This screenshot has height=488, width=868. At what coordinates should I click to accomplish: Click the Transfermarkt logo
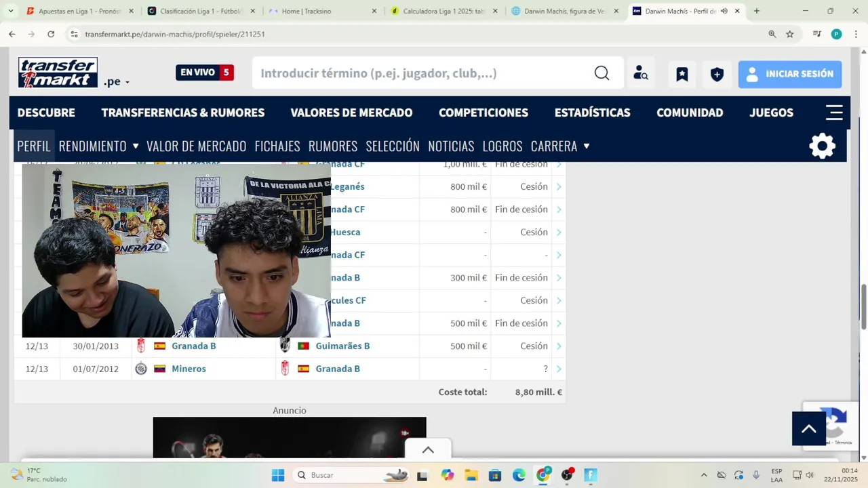58,73
